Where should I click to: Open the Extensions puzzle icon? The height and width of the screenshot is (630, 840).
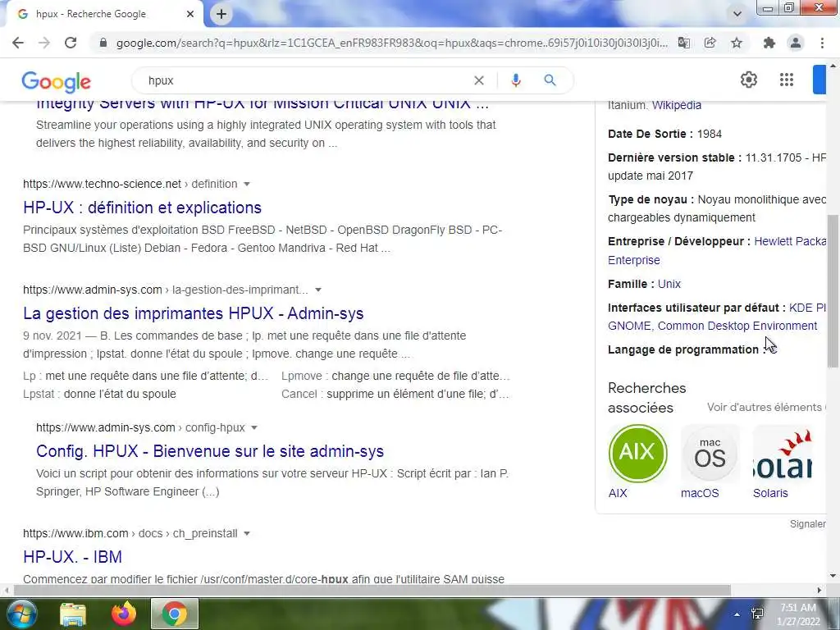pyautogui.click(x=769, y=43)
